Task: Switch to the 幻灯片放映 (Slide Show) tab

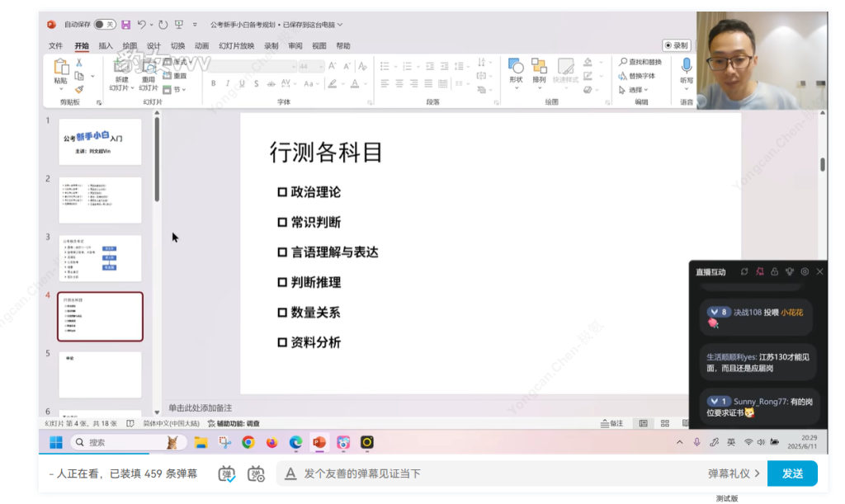Action: pyautogui.click(x=236, y=46)
